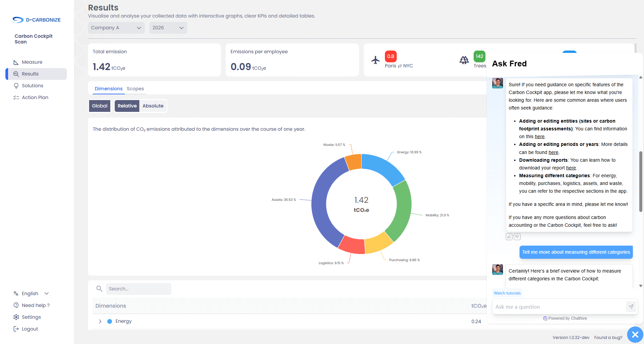Click the Found a bug link
The image size is (644, 344).
608,337
